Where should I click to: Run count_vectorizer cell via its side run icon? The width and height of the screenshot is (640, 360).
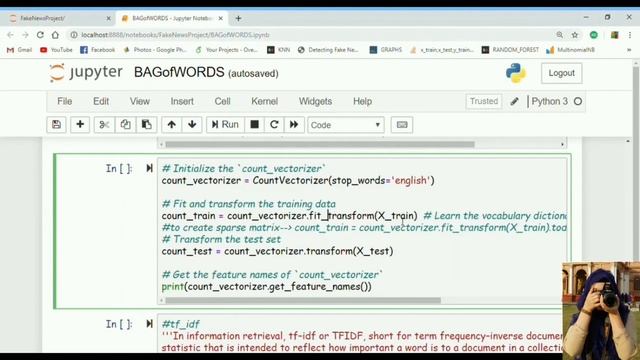[149, 168]
